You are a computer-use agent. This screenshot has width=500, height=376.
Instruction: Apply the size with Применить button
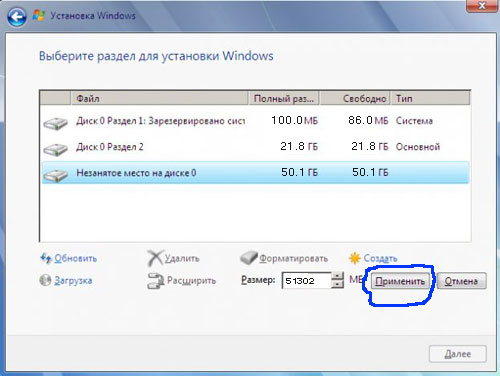[400, 281]
